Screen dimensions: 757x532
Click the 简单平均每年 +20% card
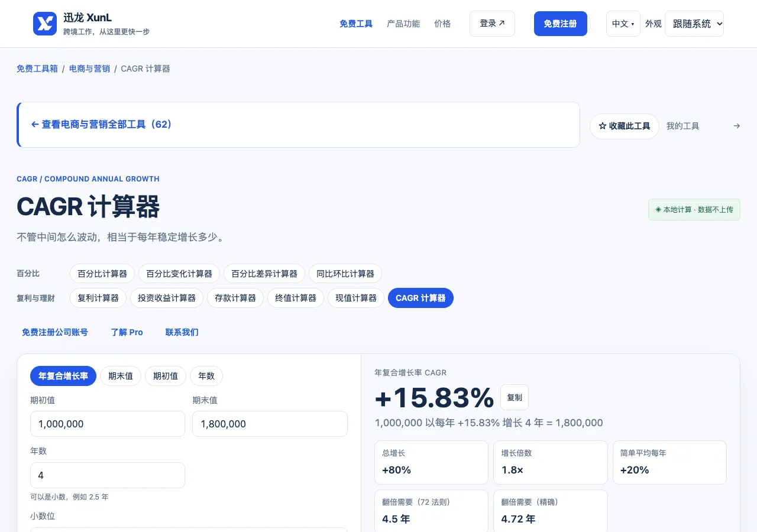point(669,462)
